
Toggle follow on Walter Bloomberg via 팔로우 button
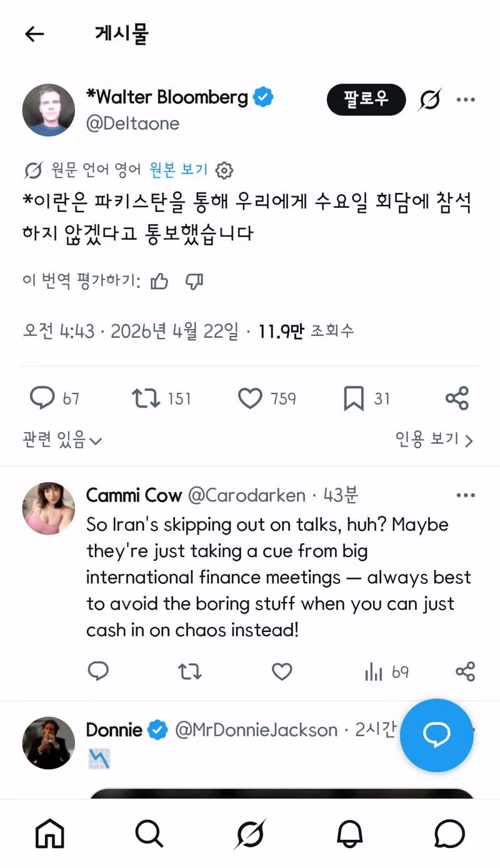pyautogui.click(x=366, y=99)
